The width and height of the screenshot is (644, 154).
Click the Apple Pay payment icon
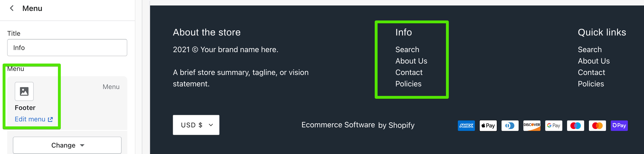point(488,125)
